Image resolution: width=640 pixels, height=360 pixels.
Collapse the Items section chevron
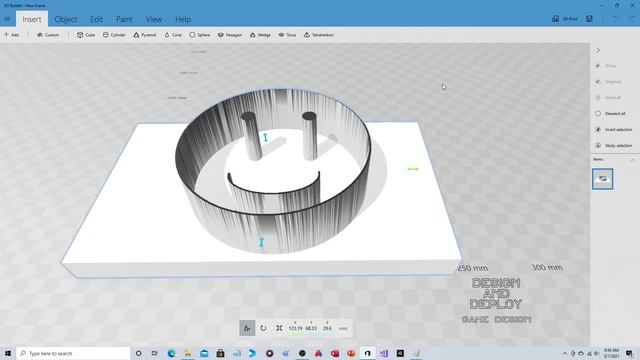tap(632, 160)
